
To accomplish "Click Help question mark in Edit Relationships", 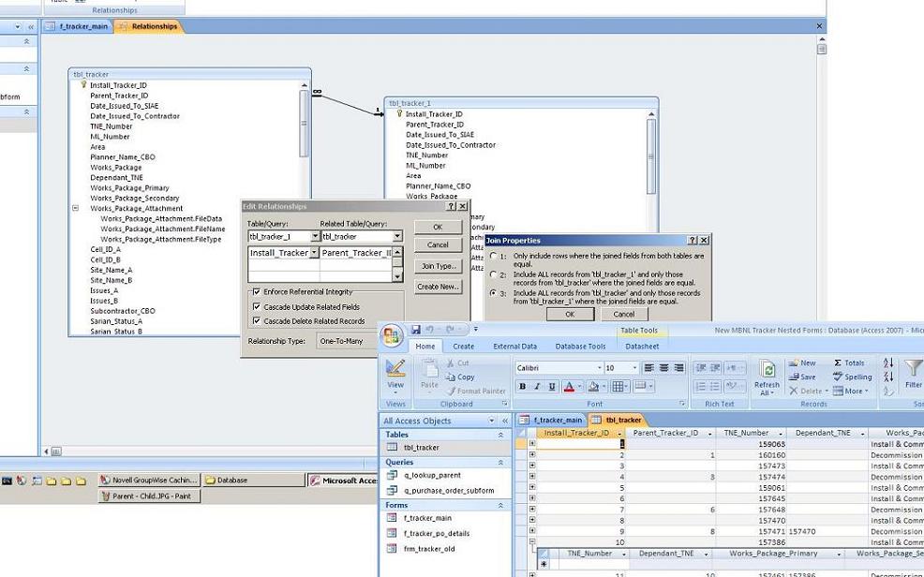I will (451, 207).
